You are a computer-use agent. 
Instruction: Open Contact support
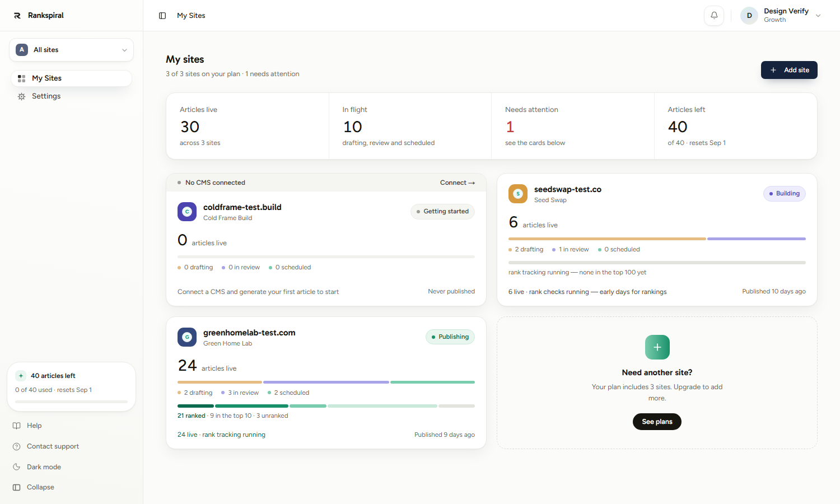point(53,446)
